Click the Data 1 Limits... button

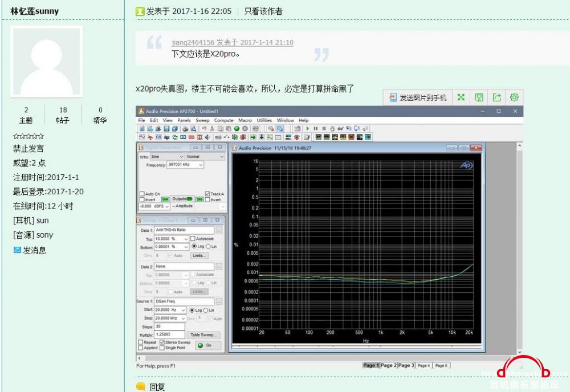point(199,255)
